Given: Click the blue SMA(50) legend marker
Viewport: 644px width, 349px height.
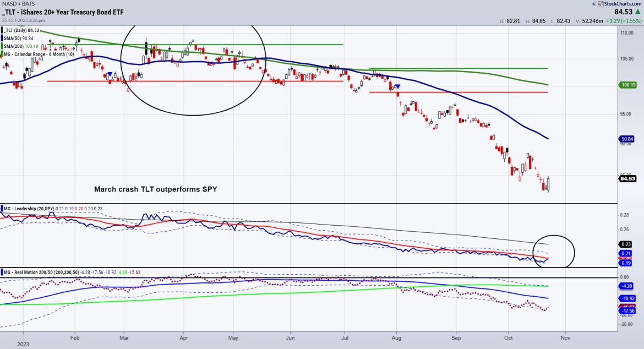Looking at the screenshot, I should point(2,38).
